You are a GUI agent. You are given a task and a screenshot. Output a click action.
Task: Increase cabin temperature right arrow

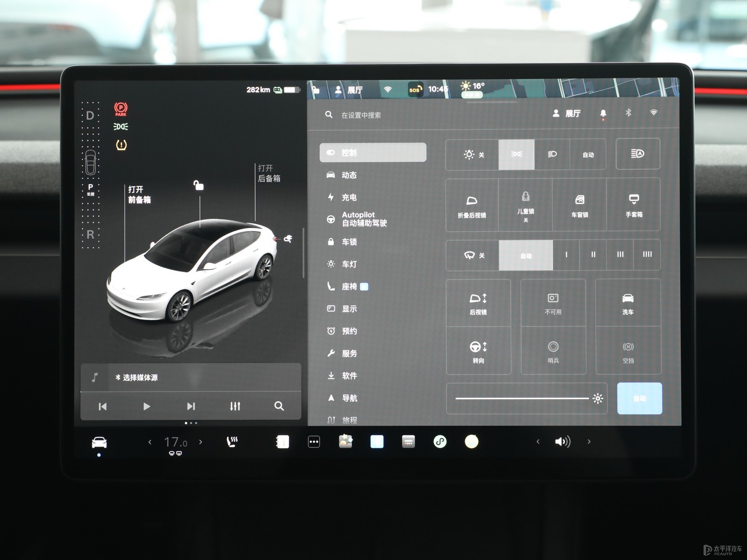coord(201,442)
